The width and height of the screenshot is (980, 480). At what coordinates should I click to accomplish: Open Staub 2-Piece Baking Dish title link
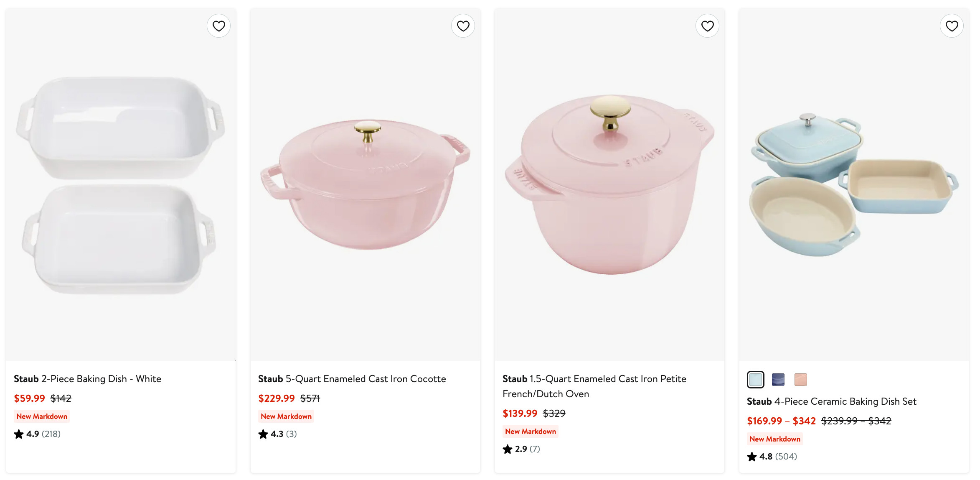[87, 379]
